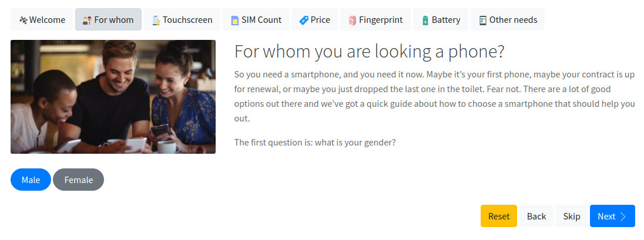Click the Other needs phone icon
Viewport: 644px width, 240px height.
483,20
